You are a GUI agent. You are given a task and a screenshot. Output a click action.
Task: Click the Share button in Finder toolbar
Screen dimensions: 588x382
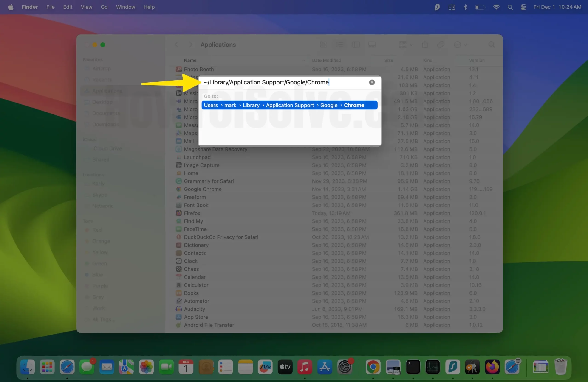pos(425,45)
